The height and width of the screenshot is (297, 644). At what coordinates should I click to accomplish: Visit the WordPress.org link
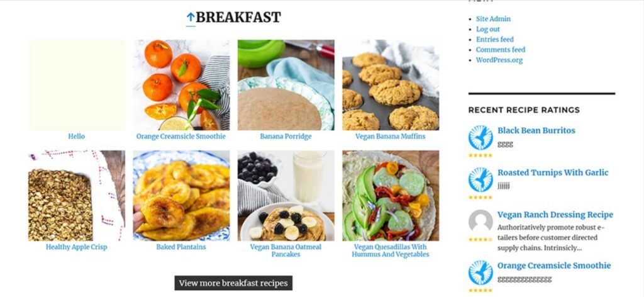[x=499, y=60]
